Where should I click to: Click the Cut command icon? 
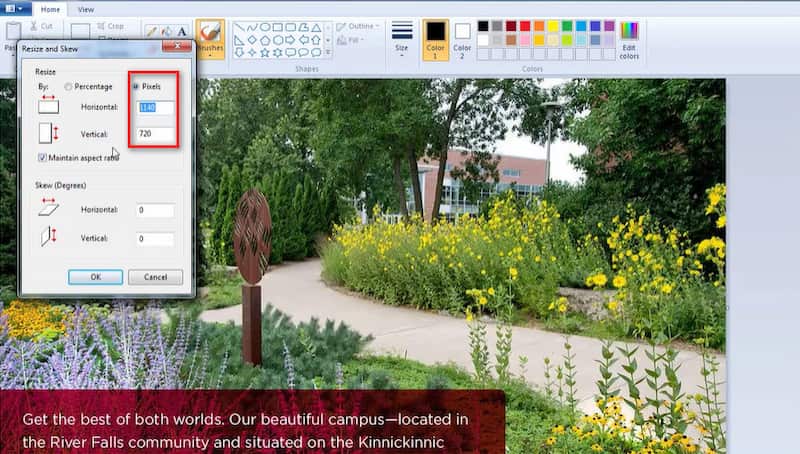click(34, 26)
